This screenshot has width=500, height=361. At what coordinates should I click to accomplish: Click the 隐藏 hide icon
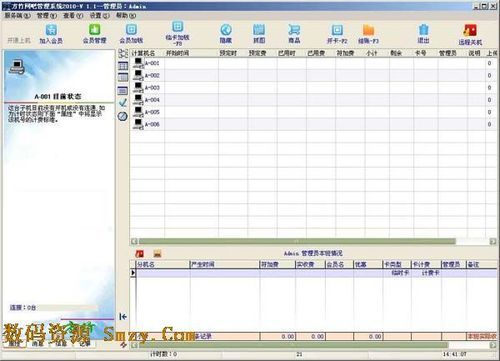tap(226, 30)
